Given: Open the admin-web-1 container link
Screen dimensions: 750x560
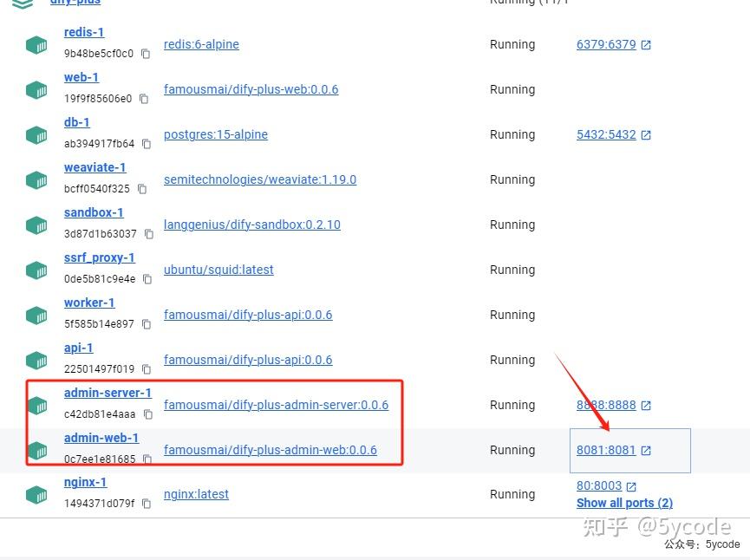Looking at the screenshot, I should pos(101,438).
